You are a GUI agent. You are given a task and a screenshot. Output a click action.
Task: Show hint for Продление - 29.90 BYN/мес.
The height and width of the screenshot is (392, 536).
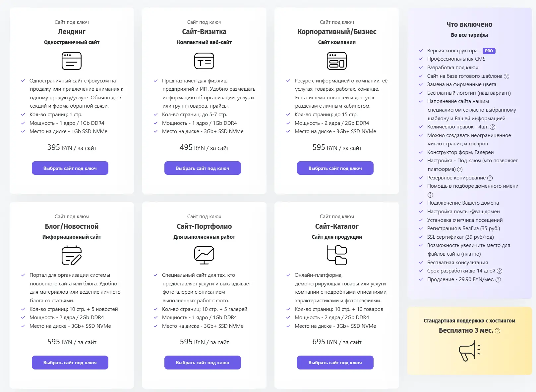click(x=498, y=280)
